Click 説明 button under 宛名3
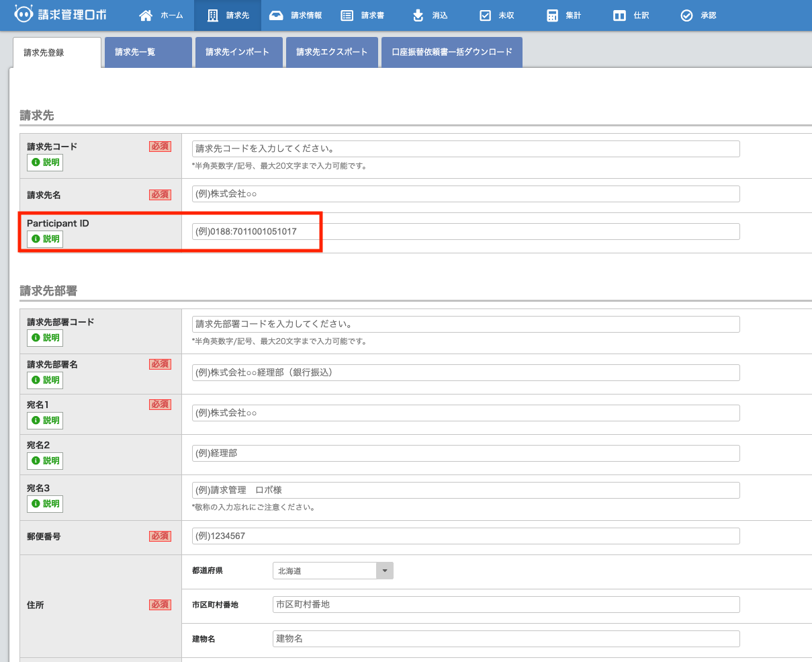The height and width of the screenshot is (662, 812). point(45,504)
